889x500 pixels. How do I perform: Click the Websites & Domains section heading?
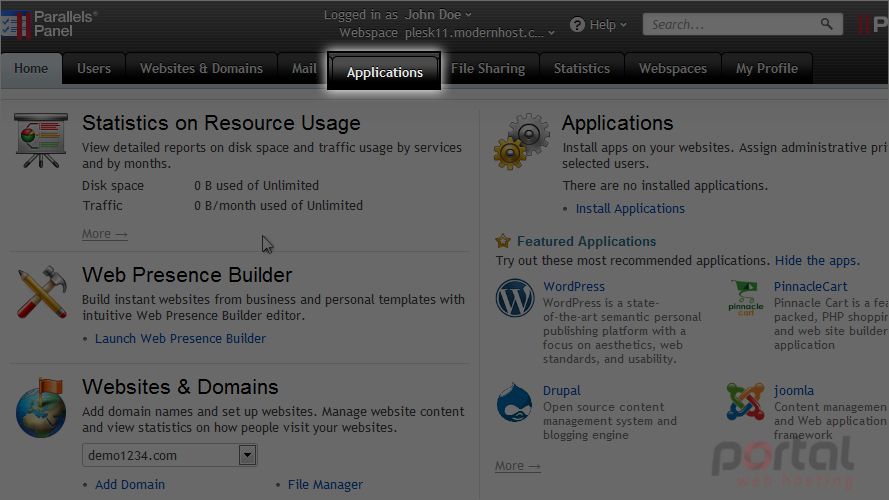point(180,387)
